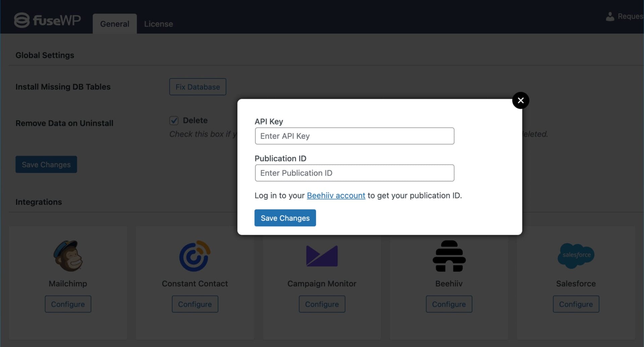This screenshot has height=347, width=644.
Task: Click the user icon in header
Action: pos(610,16)
